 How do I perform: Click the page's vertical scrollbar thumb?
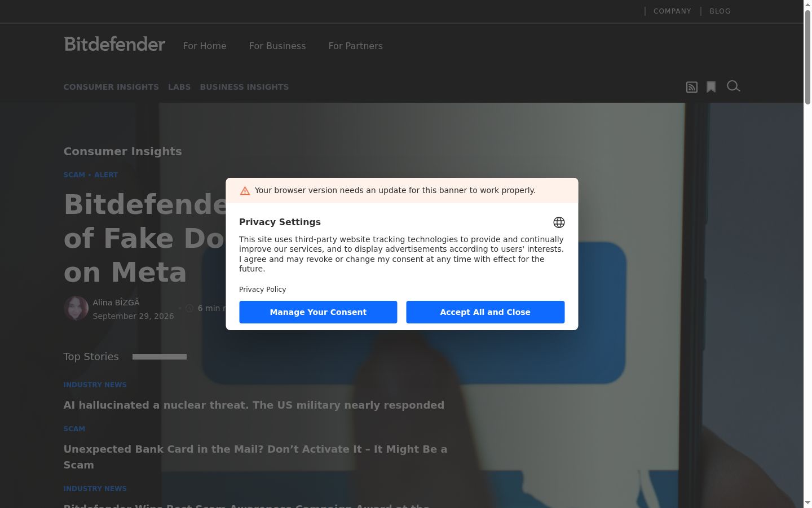click(807, 56)
